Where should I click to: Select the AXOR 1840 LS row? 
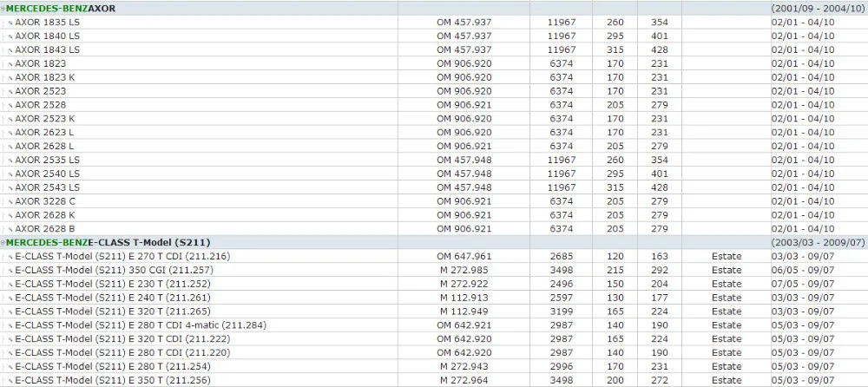434,36
